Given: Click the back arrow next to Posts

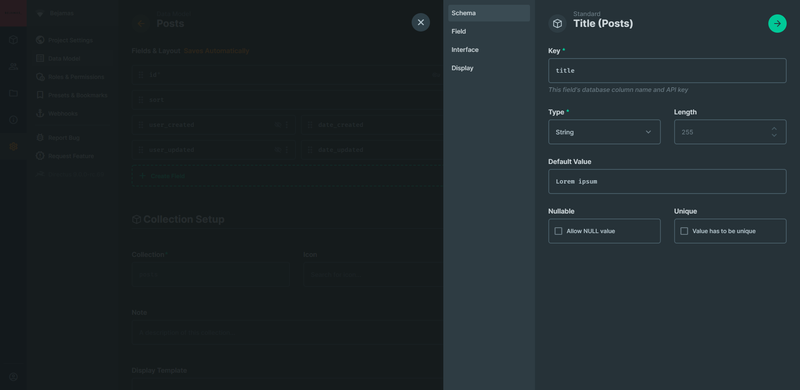Looking at the screenshot, I should point(141,23).
